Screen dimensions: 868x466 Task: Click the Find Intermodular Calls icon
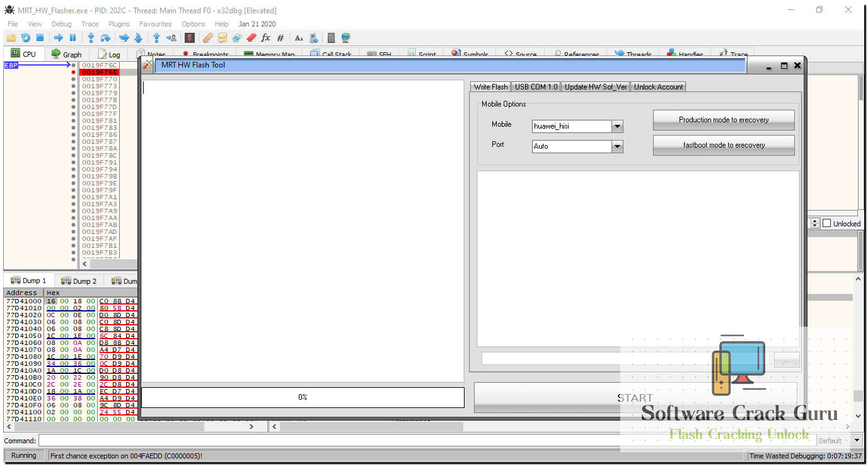point(313,38)
